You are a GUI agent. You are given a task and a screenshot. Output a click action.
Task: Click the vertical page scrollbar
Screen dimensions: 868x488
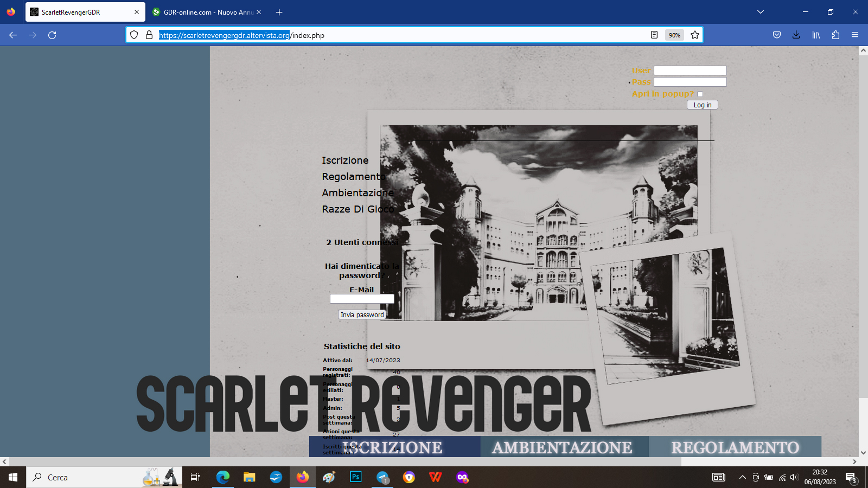pos(863,228)
